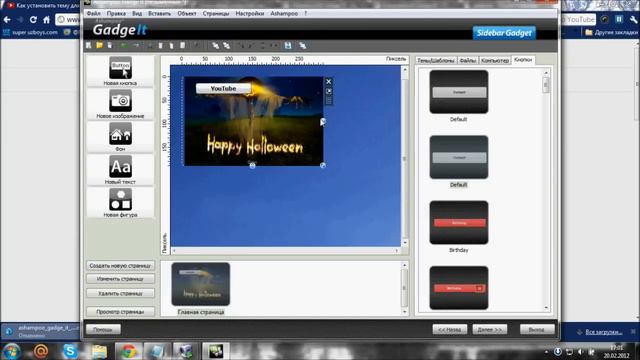Click the Sidebar Gadget button

(x=504, y=33)
